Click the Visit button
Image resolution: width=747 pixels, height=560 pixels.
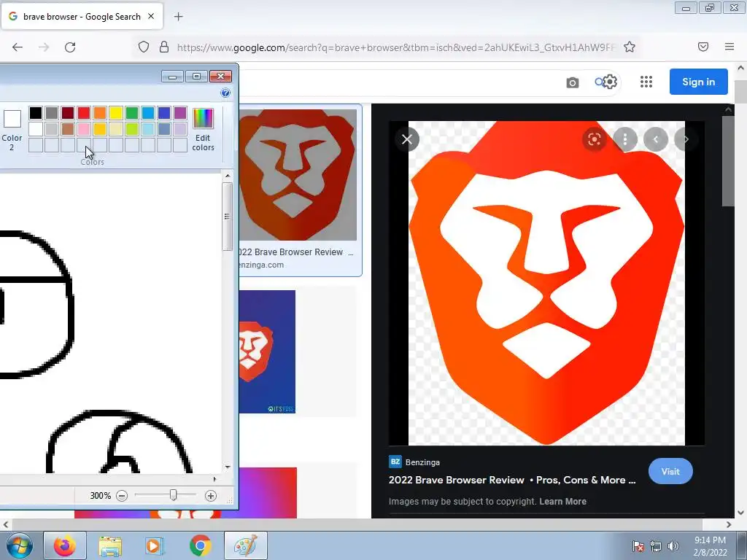coord(670,472)
